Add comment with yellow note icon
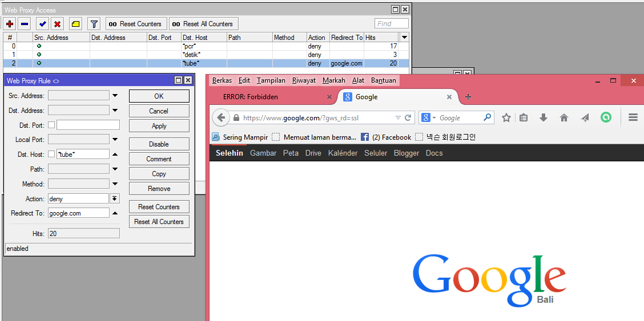 click(x=75, y=24)
